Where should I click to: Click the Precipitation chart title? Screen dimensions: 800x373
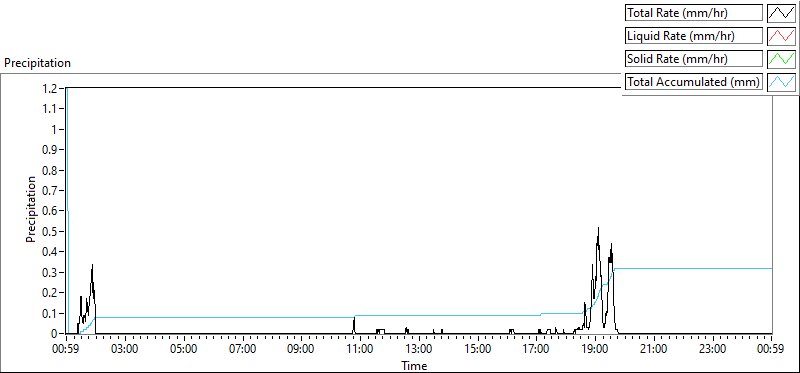37,63
